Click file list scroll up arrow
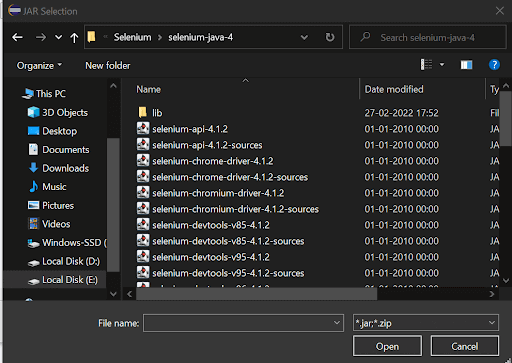 pos(506,86)
